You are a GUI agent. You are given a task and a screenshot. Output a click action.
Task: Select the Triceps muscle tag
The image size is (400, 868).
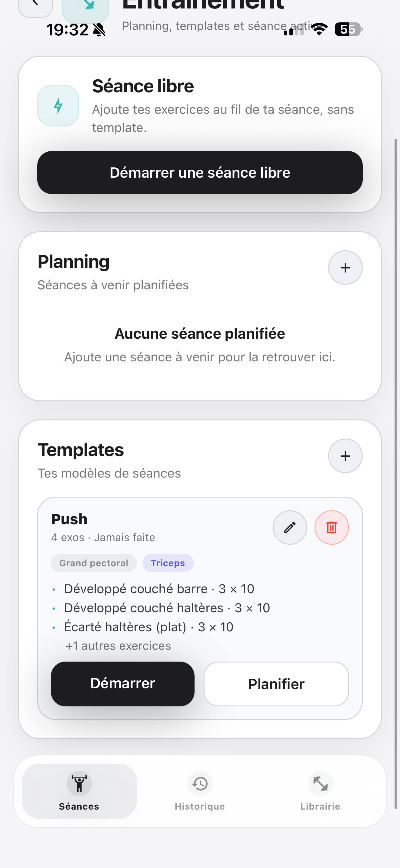[x=168, y=563]
